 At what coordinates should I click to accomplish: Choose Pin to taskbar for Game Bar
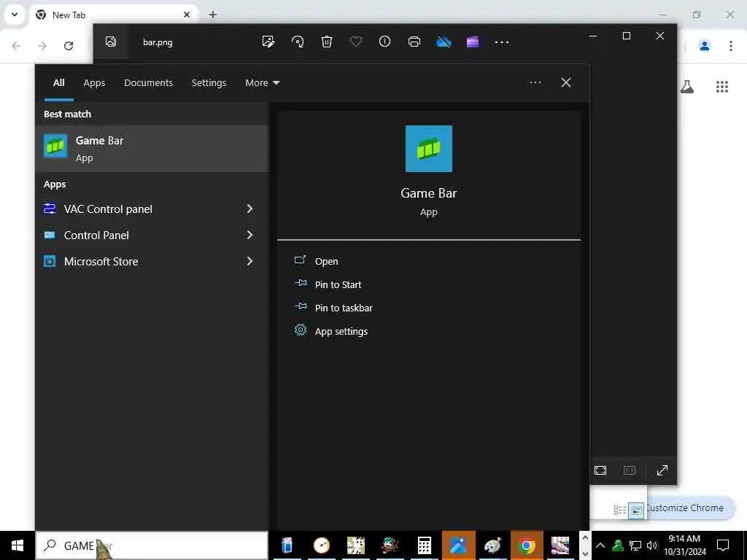344,308
